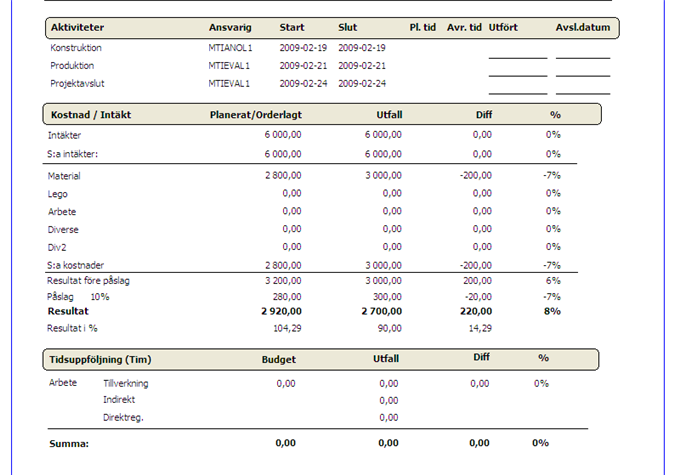Click MTIANOL1 in the Ansvarig column

(229, 47)
